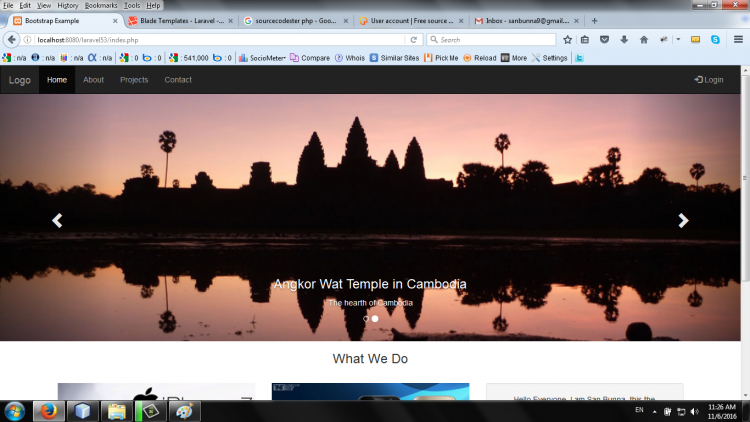Open Whois in the SEO toolbar
The image size is (750, 422).
350,58
